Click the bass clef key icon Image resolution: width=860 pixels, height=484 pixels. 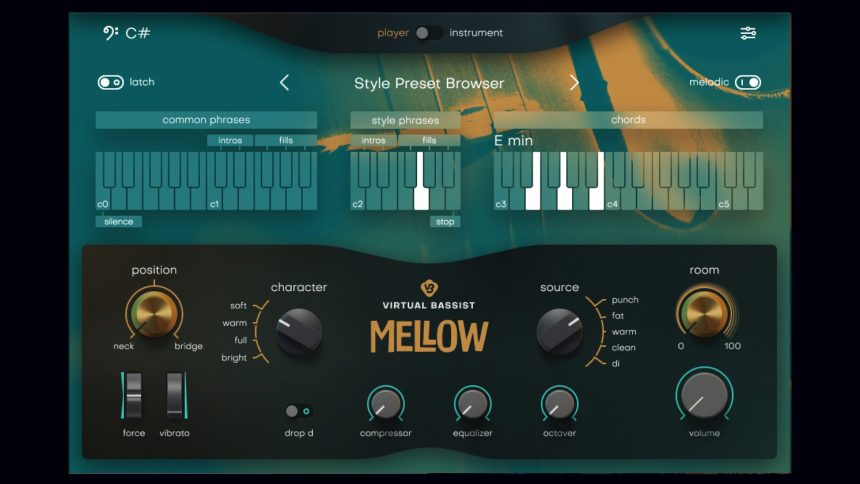111,33
